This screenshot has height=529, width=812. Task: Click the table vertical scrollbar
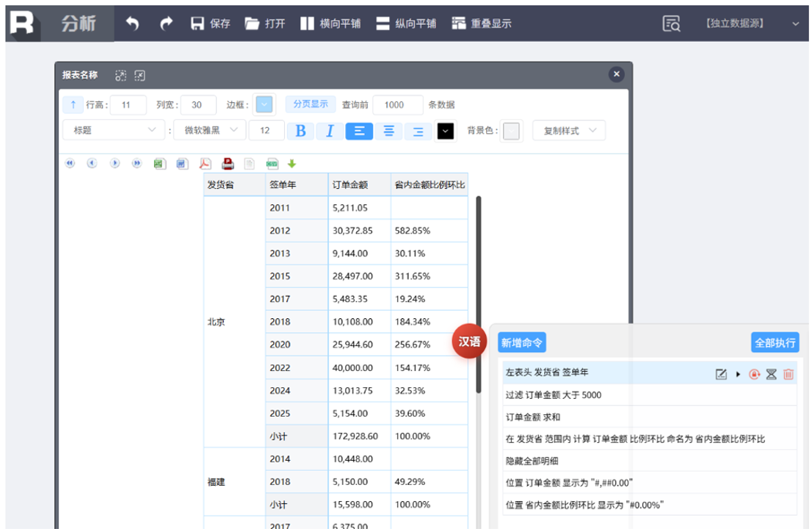pyautogui.click(x=479, y=294)
